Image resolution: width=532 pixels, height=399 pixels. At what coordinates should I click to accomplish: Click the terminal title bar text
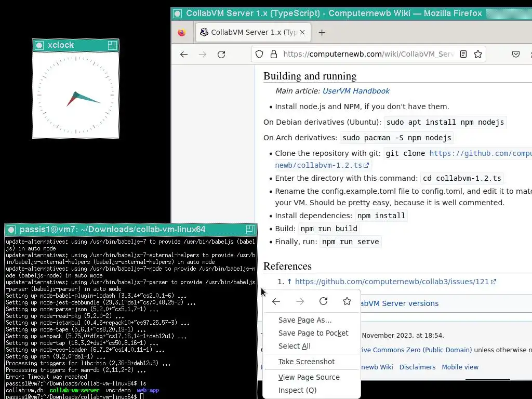point(112,229)
